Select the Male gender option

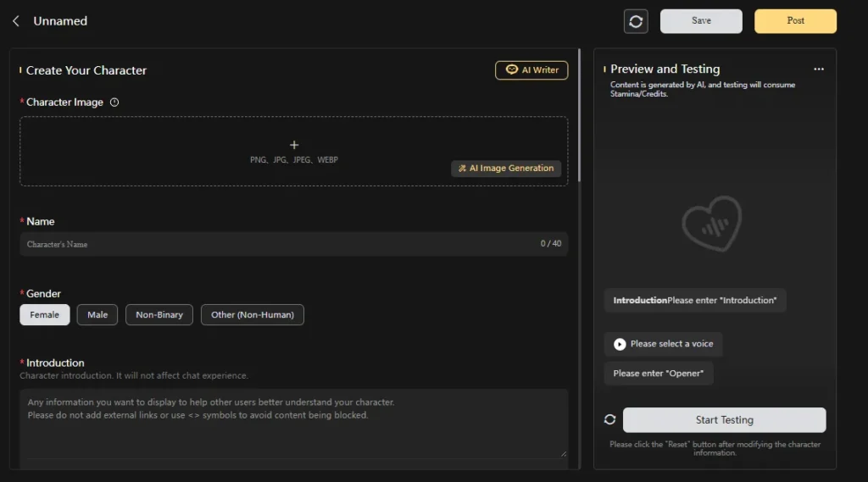[x=97, y=315]
